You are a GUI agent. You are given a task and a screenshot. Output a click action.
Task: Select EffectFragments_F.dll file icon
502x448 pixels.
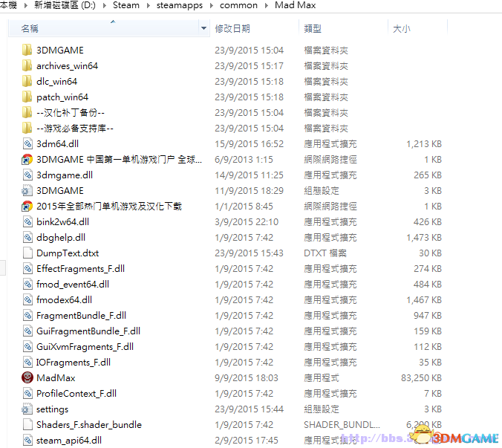click(27, 268)
